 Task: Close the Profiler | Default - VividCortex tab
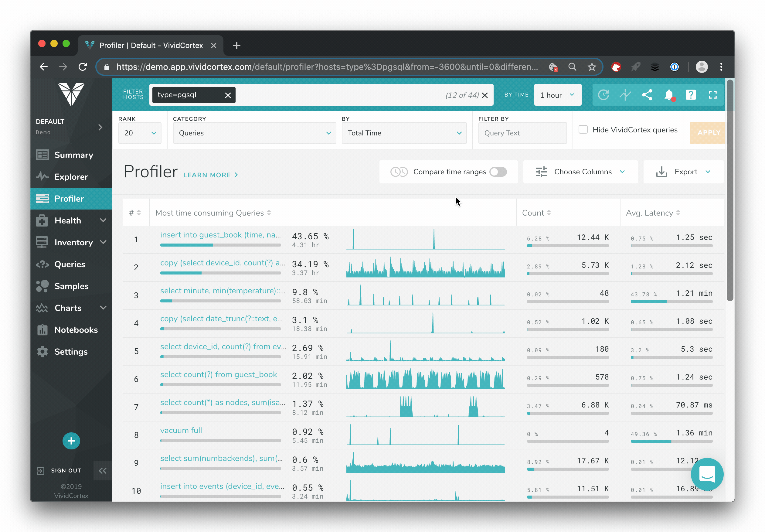[x=214, y=46]
